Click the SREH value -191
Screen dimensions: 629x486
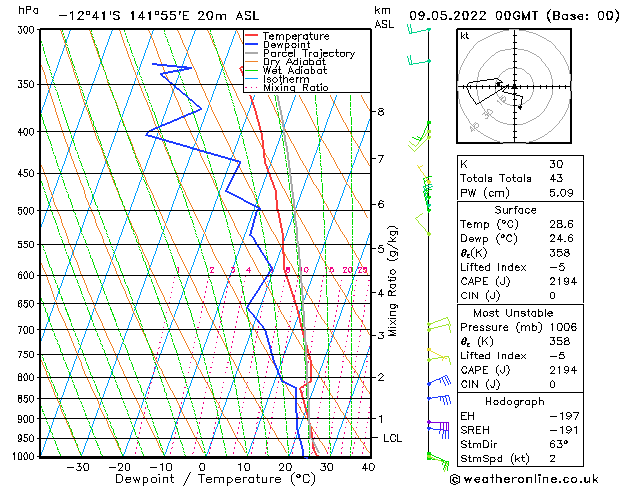(564, 430)
